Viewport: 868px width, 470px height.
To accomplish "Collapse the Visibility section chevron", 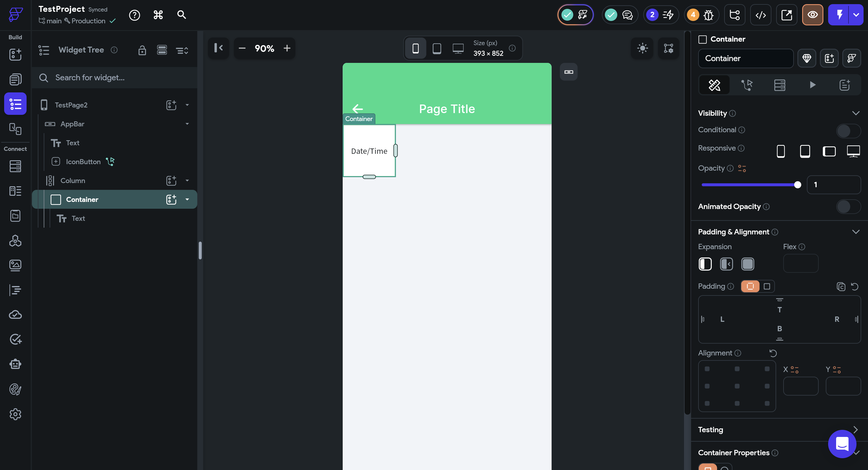I will (x=855, y=113).
